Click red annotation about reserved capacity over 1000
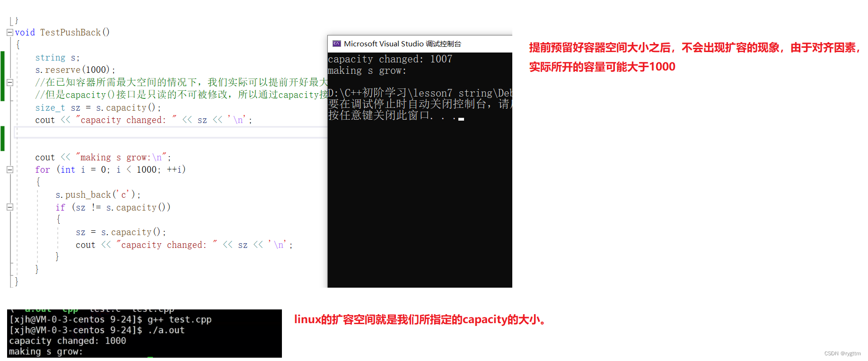 (x=694, y=57)
